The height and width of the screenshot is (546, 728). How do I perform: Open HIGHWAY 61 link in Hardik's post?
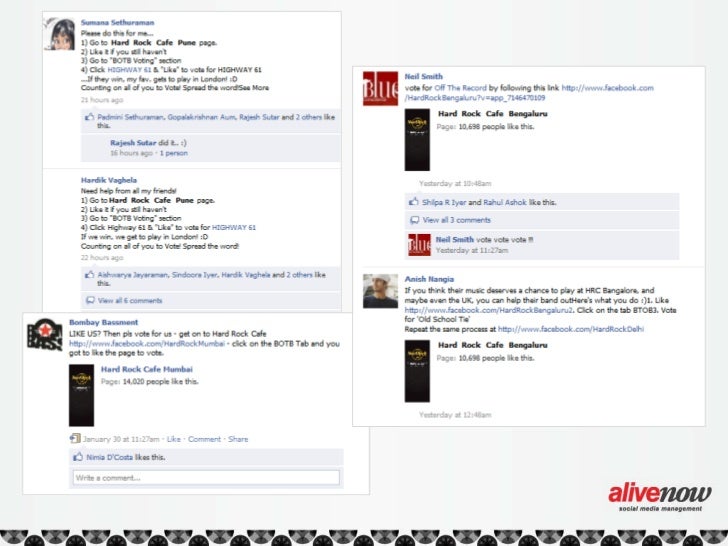[234, 228]
